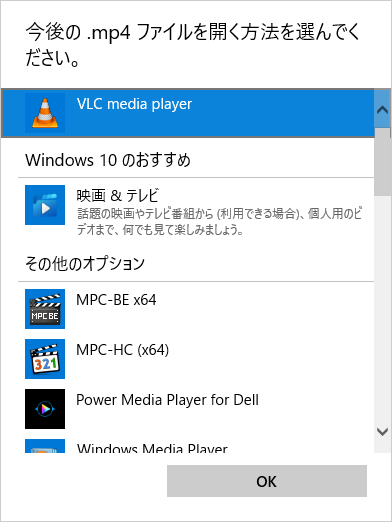Click the scrollbar down arrow
The width and height of the screenshot is (392, 522).
[382, 432]
